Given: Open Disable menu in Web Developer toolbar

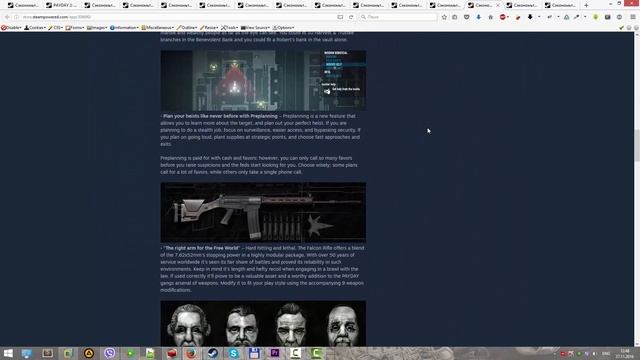Looking at the screenshot, I should pos(11,28).
